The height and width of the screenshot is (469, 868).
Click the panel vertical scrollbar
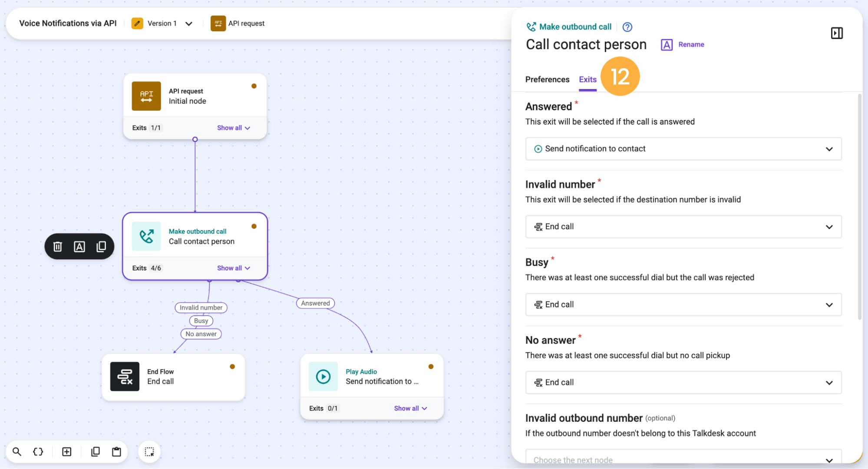pyautogui.click(x=860, y=206)
